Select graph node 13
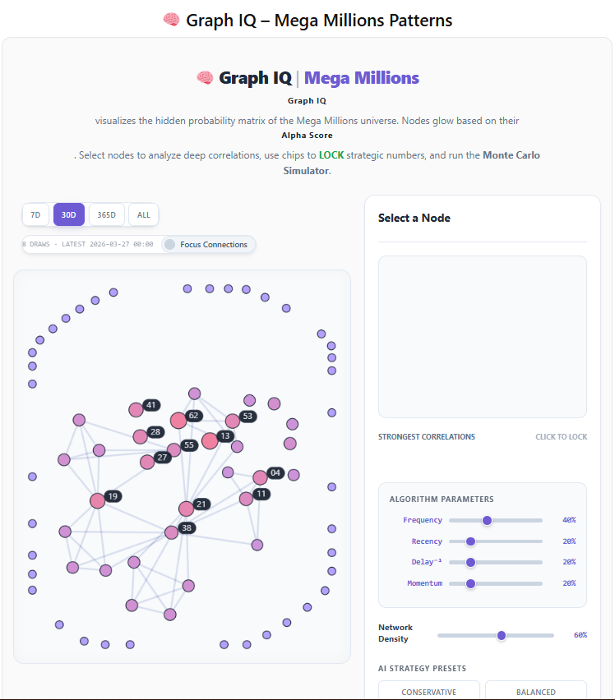The width and height of the screenshot is (615, 700). tap(210, 440)
